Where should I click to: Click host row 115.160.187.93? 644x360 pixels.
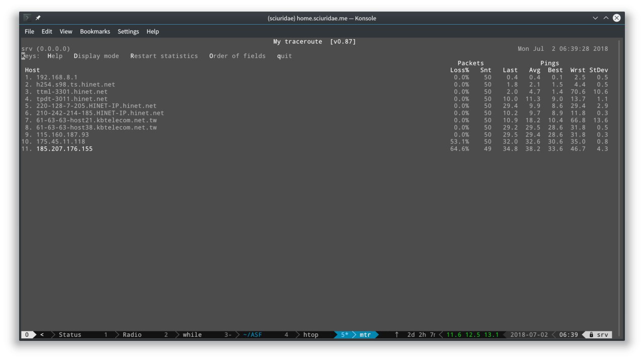(x=62, y=134)
